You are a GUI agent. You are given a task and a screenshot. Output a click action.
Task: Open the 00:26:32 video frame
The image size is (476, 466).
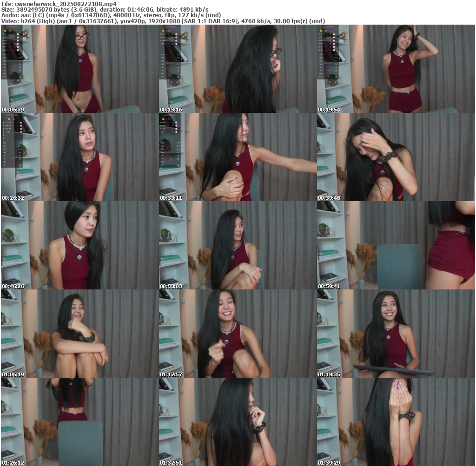coord(79,157)
